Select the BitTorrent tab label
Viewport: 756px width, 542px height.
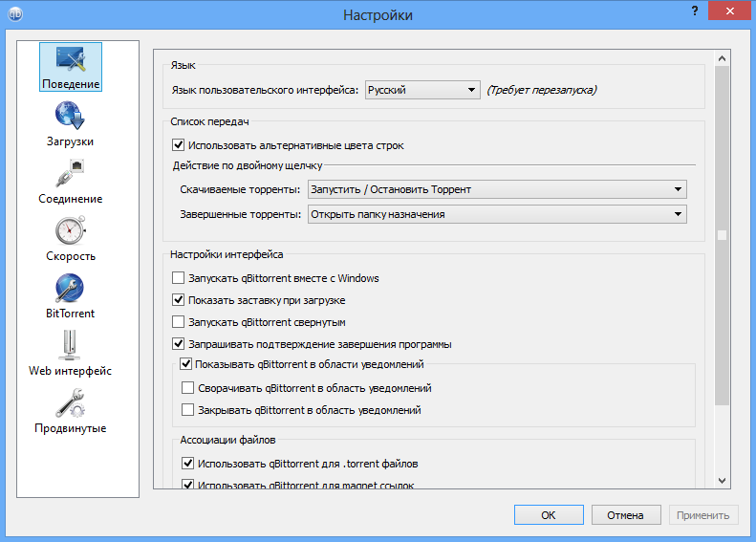pyautogui.click(x=70, y=314)
